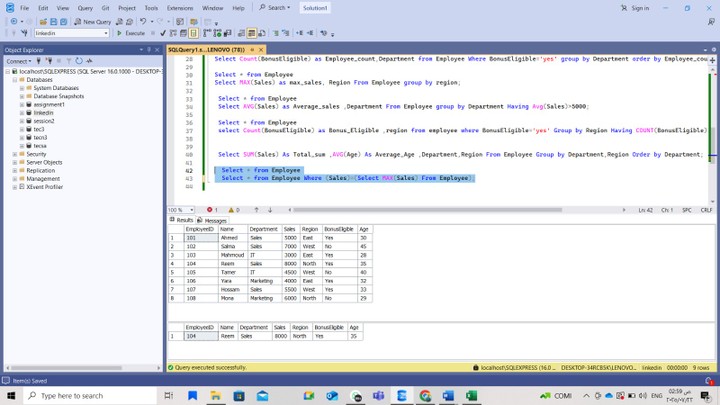Refresh Object Explorer with the refresh icon

(79, 61)
